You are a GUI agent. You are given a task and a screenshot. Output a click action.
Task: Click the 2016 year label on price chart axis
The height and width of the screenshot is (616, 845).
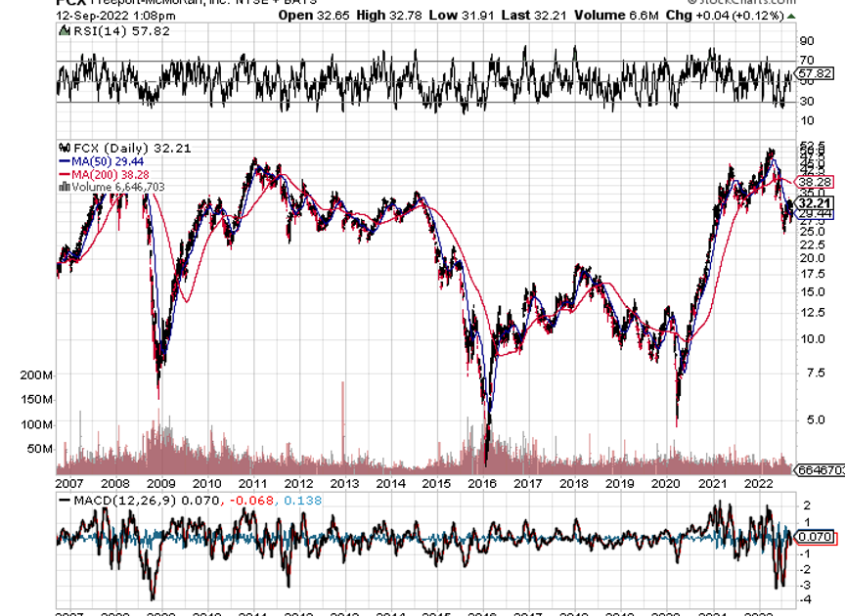(482, 483)
